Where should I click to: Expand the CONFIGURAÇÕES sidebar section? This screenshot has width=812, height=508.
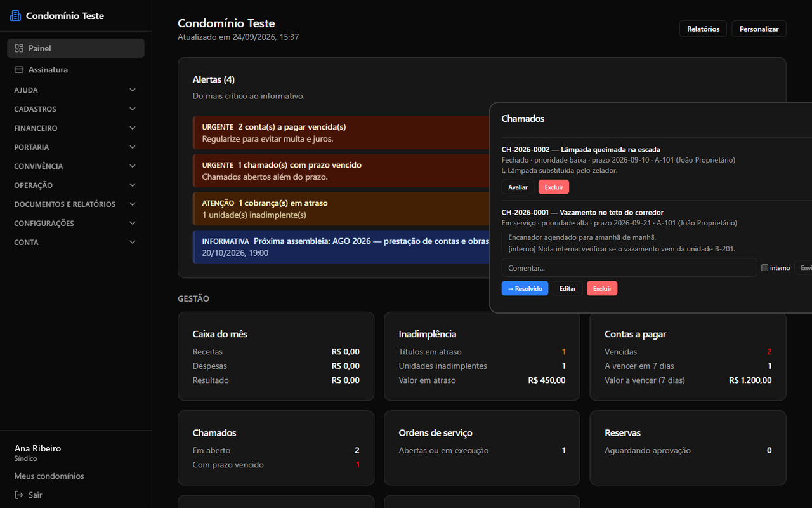point(76,224)
